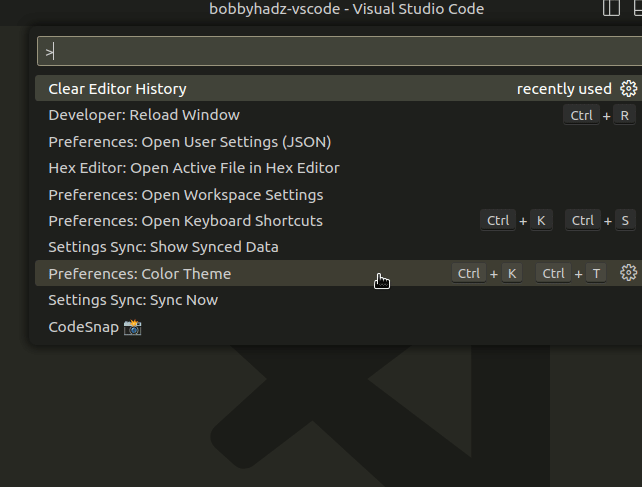642x487 pixels.
Task: Run Settings Sync: Show Synced Data
Action: tap(338, 247)
